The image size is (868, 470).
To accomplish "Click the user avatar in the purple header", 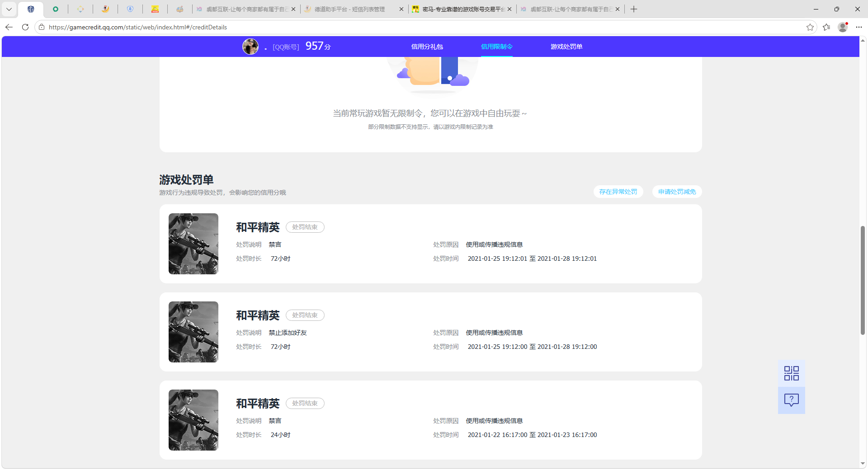I will point(250,47).
